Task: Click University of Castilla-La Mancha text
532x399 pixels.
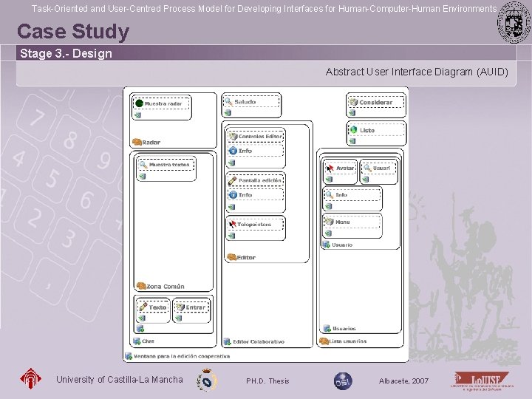Action: click(120, 380)
